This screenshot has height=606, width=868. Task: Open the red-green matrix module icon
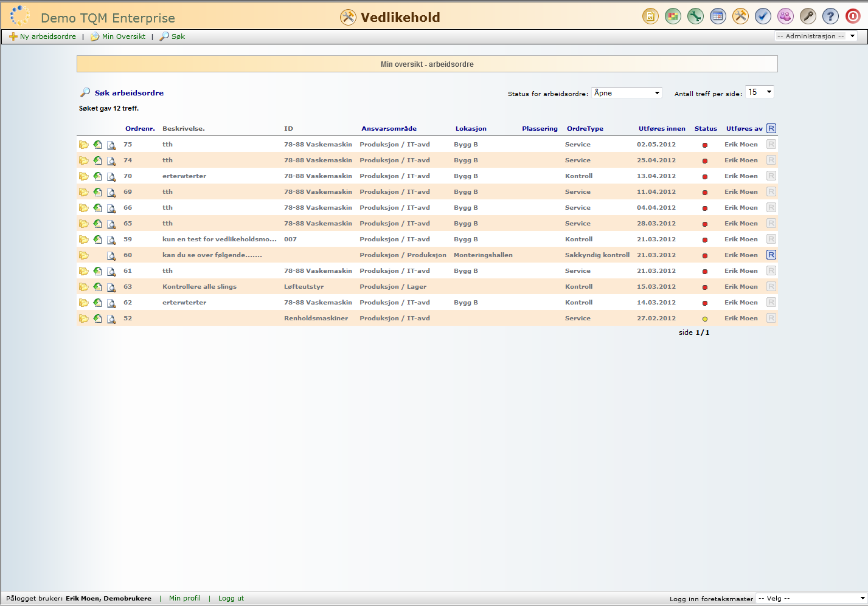[x=673, y=16]
